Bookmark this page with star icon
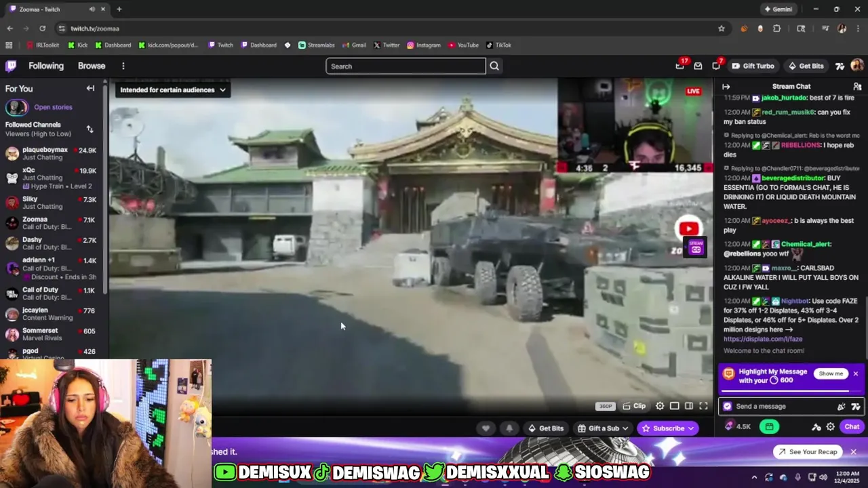Screen dimensions: 868x488 [722, 28]
